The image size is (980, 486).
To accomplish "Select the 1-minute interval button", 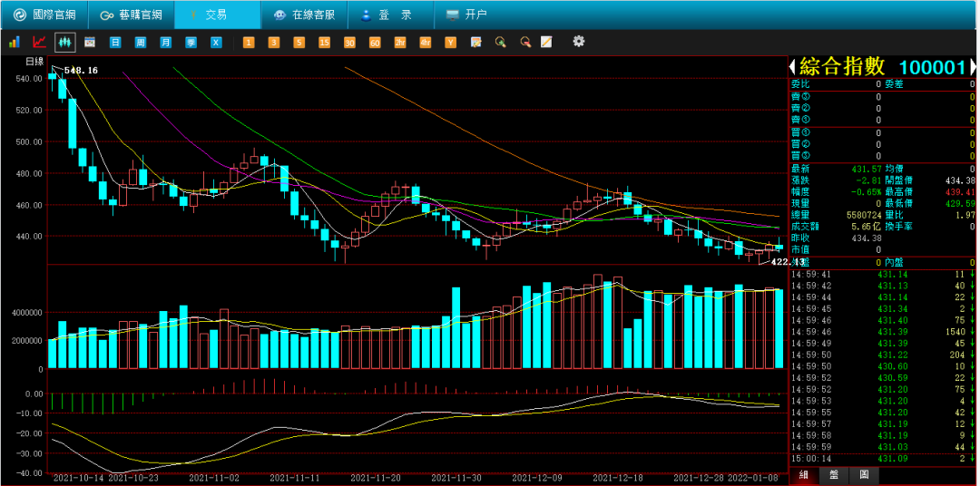I will (x=249, y=43).
